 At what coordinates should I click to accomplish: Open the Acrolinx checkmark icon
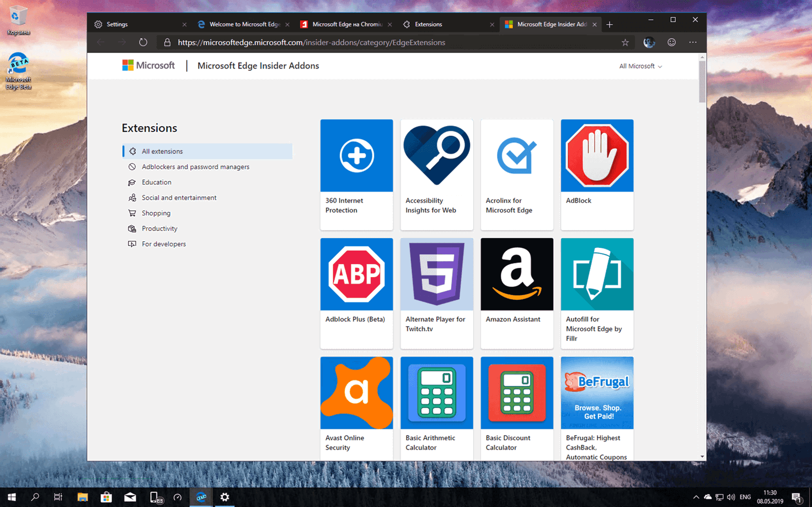517,156
